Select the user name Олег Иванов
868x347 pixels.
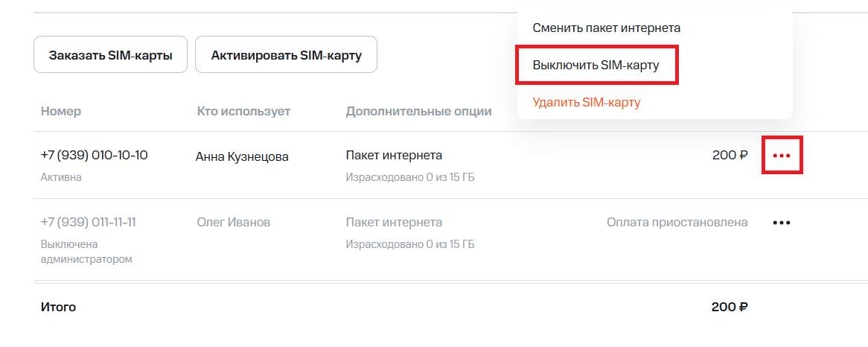click(233, 222)
